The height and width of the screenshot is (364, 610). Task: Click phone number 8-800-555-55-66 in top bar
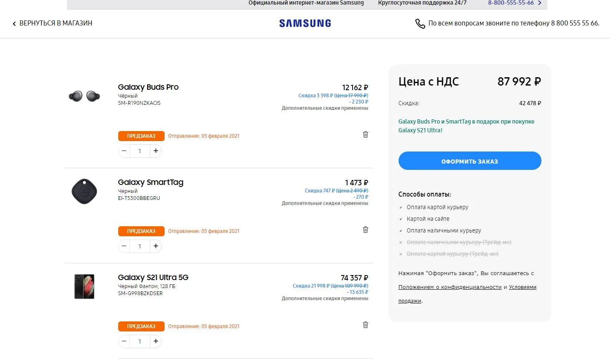click(511, 3)
